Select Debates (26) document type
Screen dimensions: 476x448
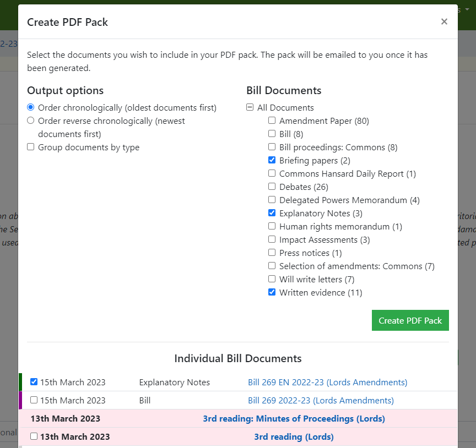coord(272,187)
